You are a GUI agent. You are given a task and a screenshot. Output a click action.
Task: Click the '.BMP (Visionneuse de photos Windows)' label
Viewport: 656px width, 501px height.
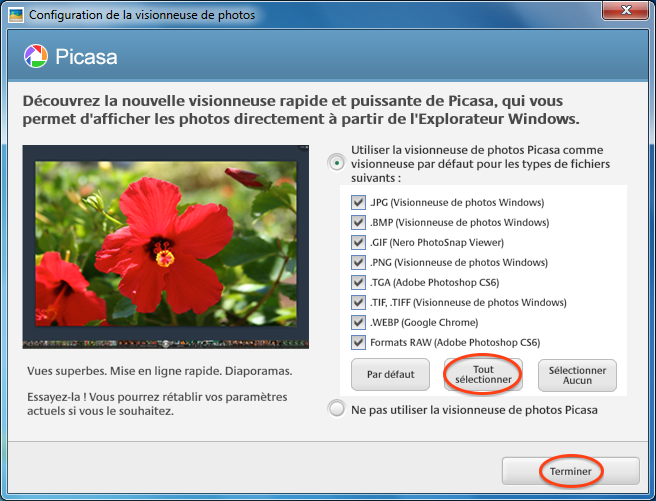point(459,222)
